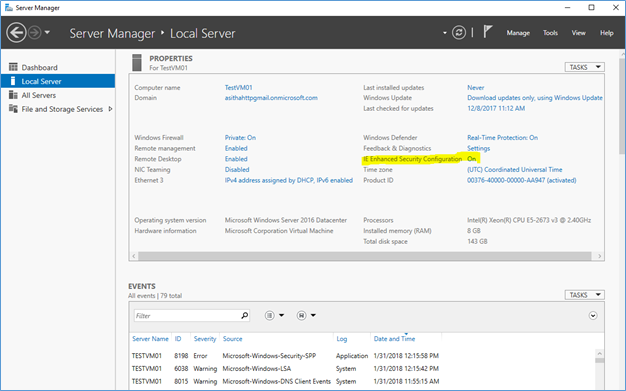This screenshot has height=391, width=626.
Task: Collapse the Events section chevron
Action: click(593, 316)
